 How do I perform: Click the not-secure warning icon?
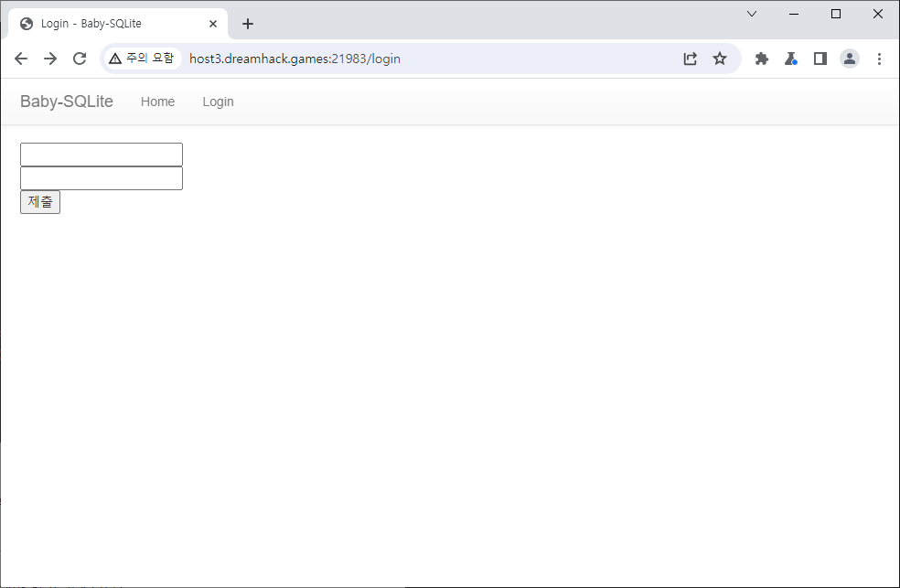point(115,59)
